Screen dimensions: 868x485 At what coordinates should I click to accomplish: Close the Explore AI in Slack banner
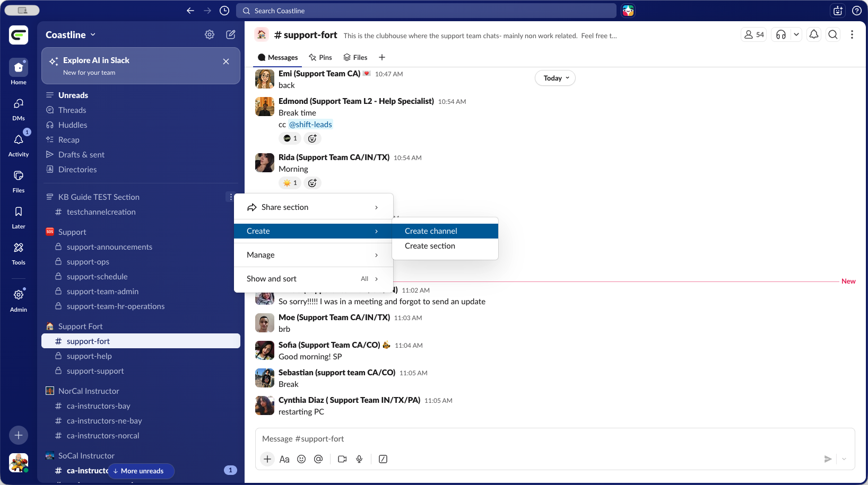(226, 61)
